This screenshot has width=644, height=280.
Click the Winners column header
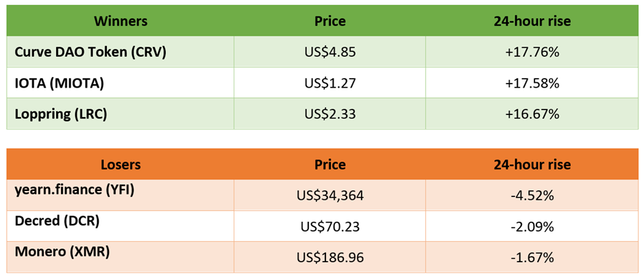(x=121, y=21)
